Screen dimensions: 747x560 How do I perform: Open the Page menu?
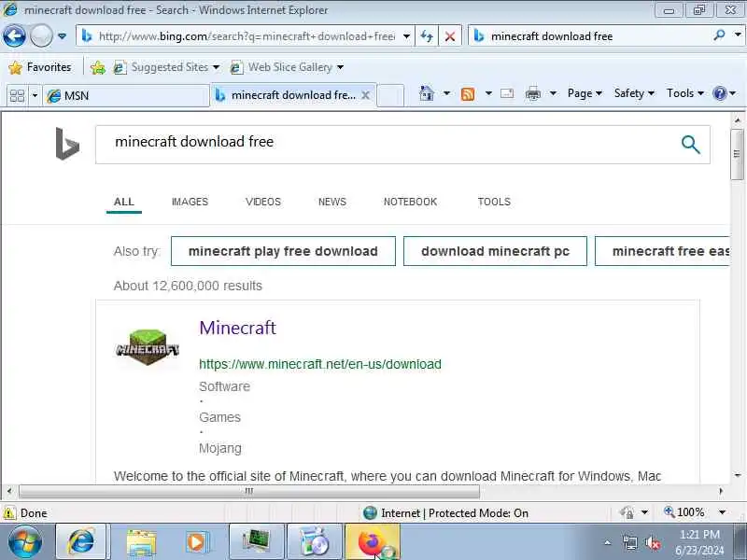click(x=585, y=93)
